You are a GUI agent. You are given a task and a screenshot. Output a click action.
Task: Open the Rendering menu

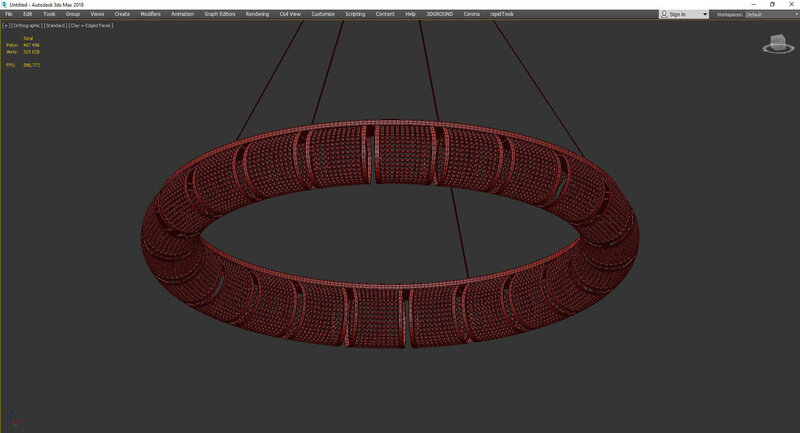pyautogui.click(x=257, y=15)
